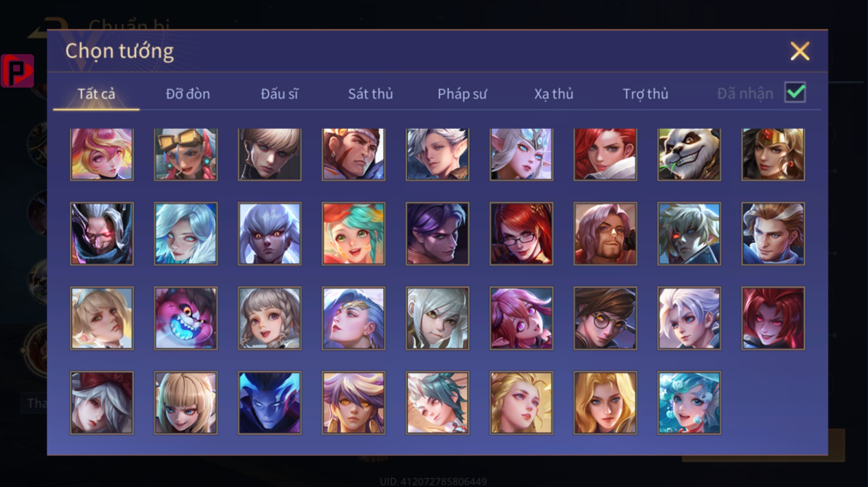Choose the white-haired hero with red hat
This screenshot has height=487, width=868.
coord(102,402)
